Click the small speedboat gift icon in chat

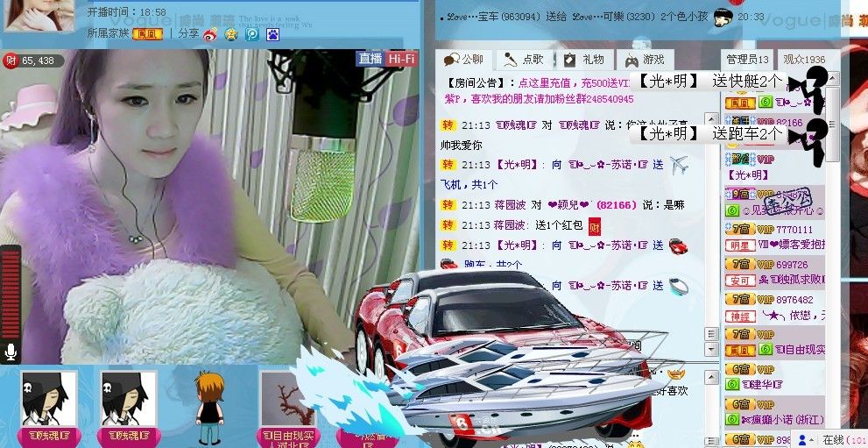(678, 286)
